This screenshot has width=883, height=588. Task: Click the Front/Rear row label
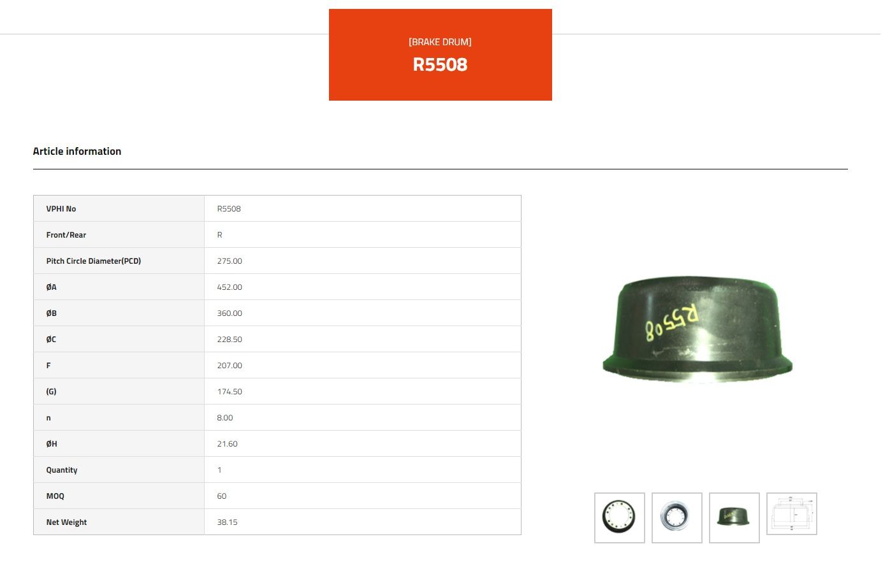tap(66, 235)
